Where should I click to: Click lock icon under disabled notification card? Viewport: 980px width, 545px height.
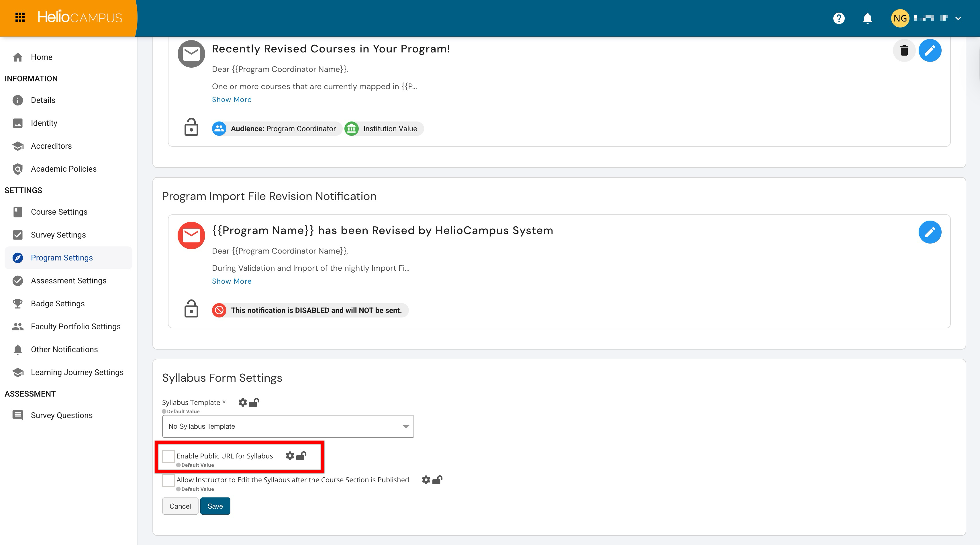pos(191,309)
